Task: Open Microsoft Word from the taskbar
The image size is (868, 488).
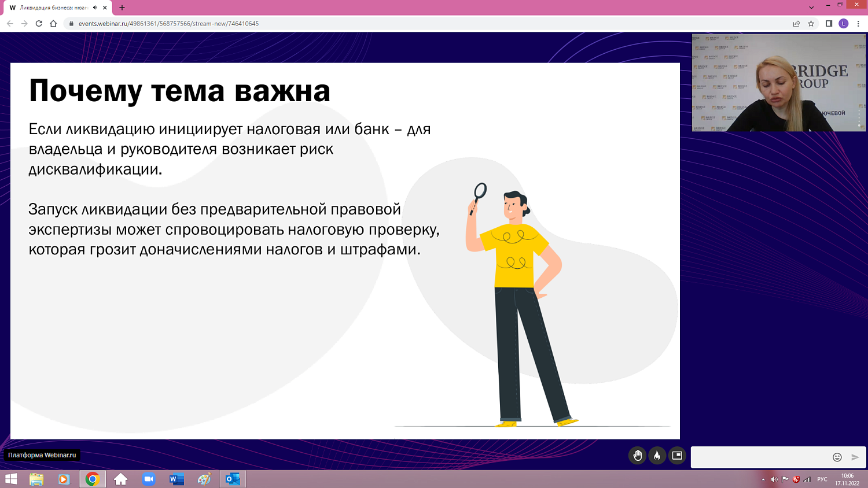Action: click(175, 479)
